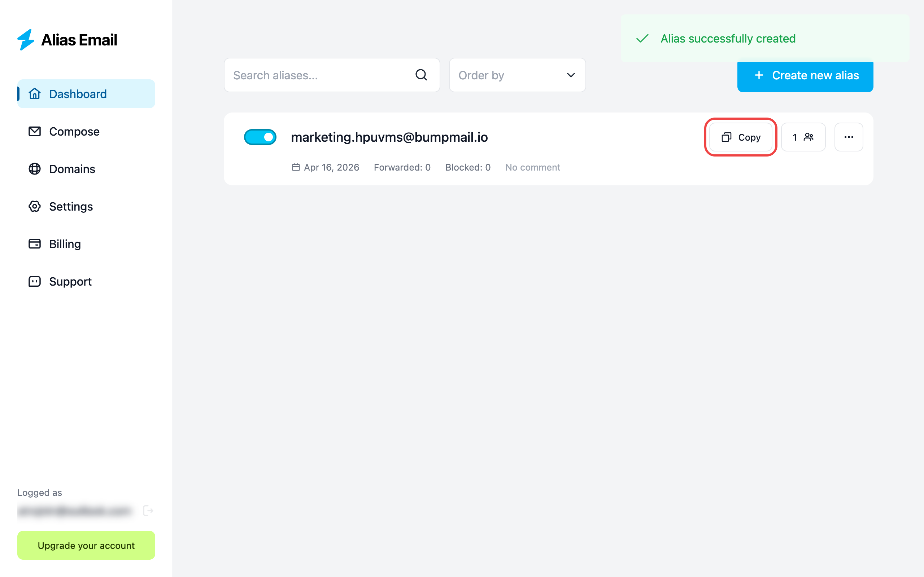924x577 pixels.
Task: Click the green checkmark in success notification
Action: tap(642, 39)
